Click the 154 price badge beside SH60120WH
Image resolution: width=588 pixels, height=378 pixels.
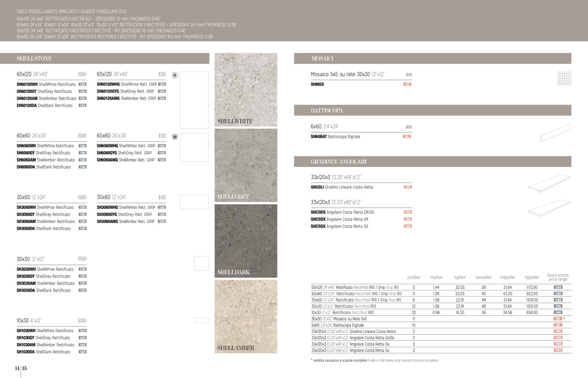click(x=82, y=85)
